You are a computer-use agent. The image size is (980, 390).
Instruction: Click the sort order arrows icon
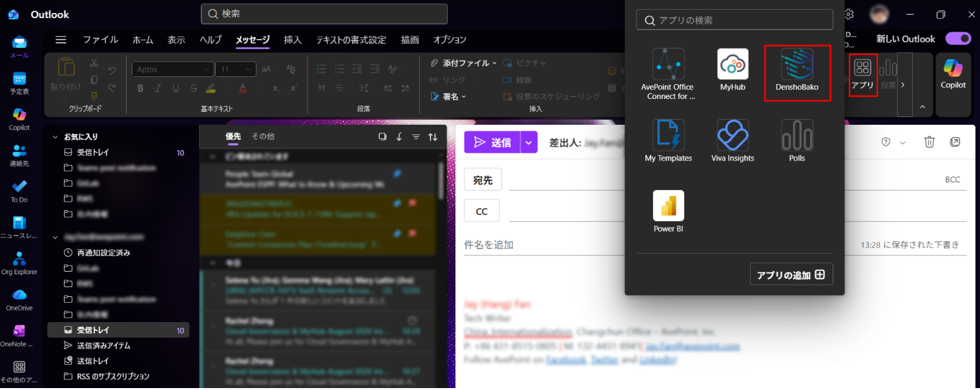433,136
